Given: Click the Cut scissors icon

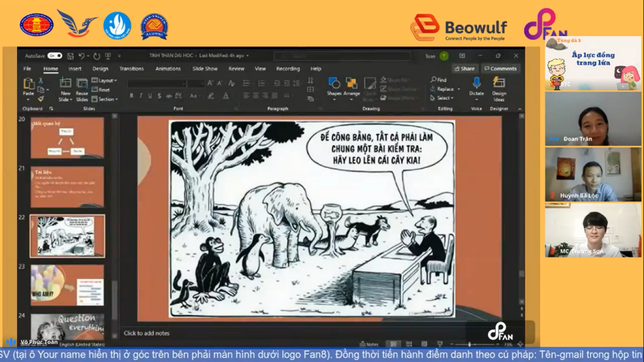Looking at the screenshot, I should [x=41, y=81].
